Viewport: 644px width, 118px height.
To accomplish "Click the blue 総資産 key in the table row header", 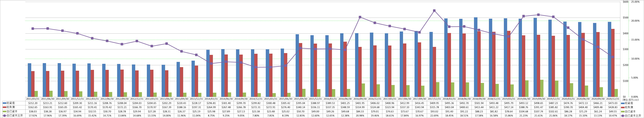I will (x=5, y=103).
